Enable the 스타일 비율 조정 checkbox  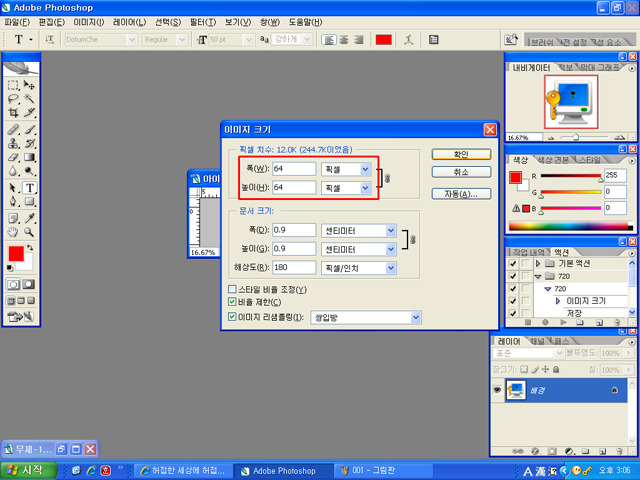[232, 289]
